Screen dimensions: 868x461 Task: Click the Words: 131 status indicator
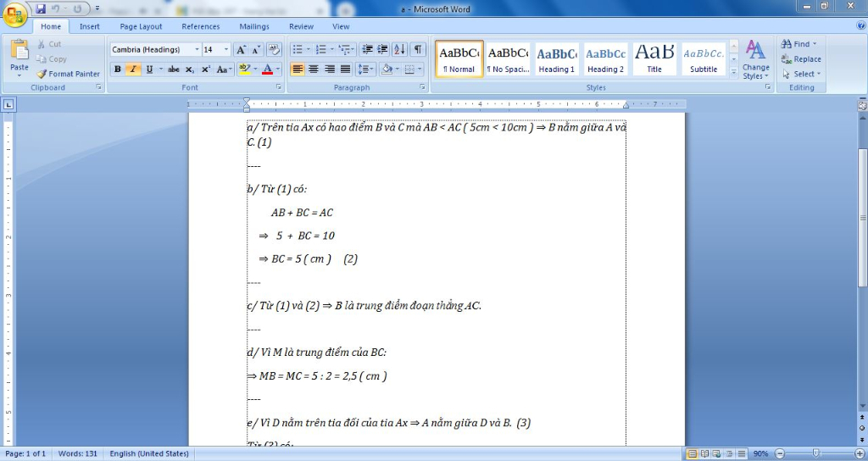coord(77,454)
